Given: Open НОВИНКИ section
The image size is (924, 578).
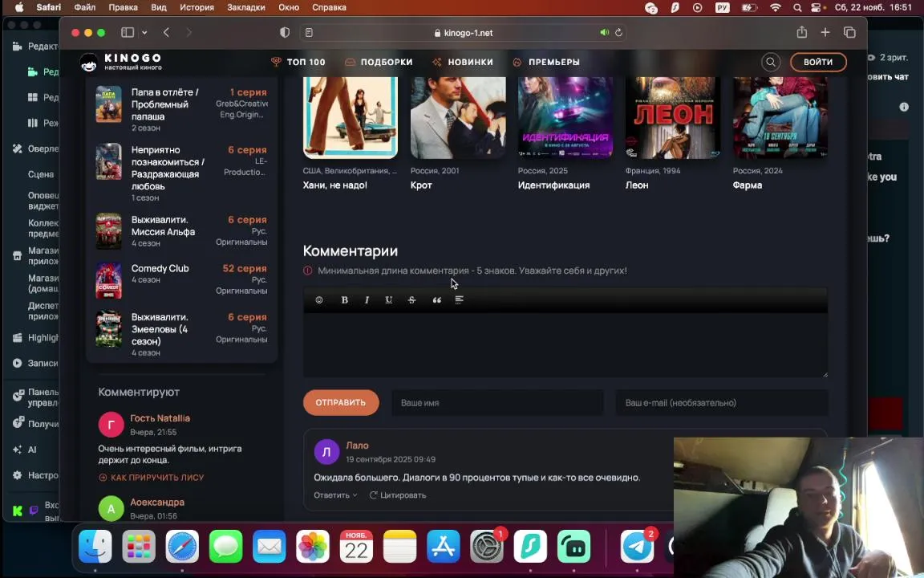Looking at the screenshot, I should (x=463, y=62).
